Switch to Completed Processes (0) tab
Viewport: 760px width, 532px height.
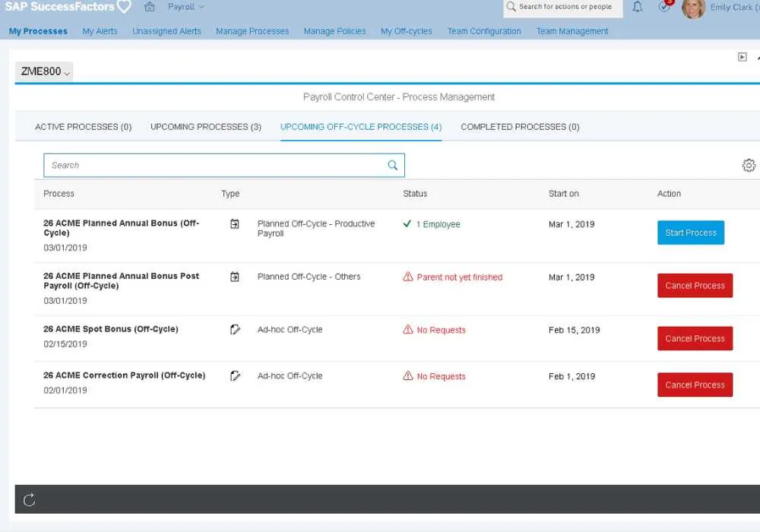click(x=520, y=127)
